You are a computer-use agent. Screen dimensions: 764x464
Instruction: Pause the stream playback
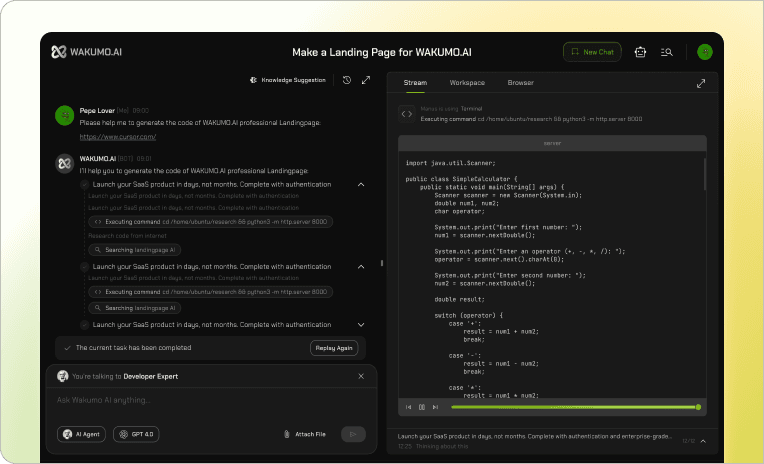pos(422,407)
